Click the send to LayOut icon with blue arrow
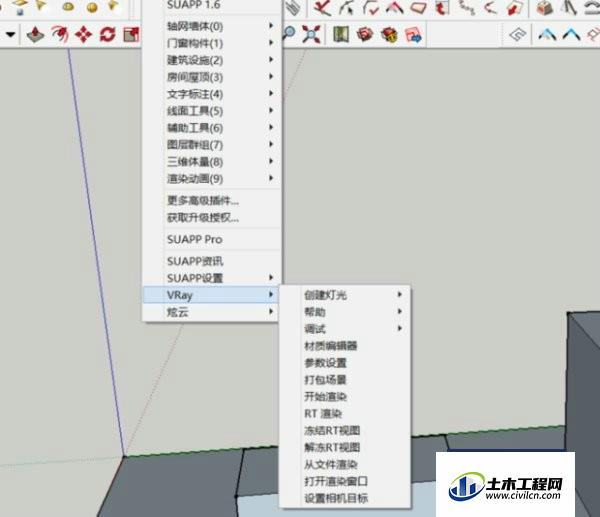 (413, 35)
